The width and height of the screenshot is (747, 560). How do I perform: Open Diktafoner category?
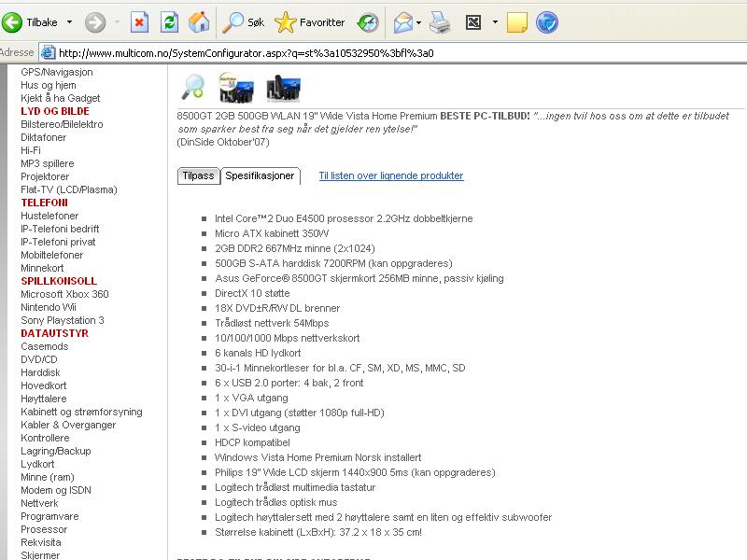(43, 137)
